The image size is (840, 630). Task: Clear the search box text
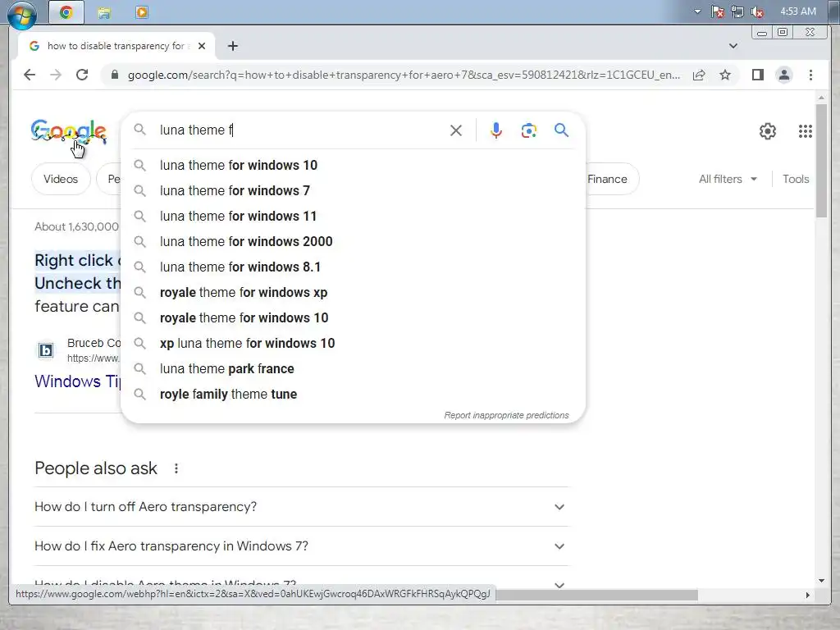(x=456, y=130)
